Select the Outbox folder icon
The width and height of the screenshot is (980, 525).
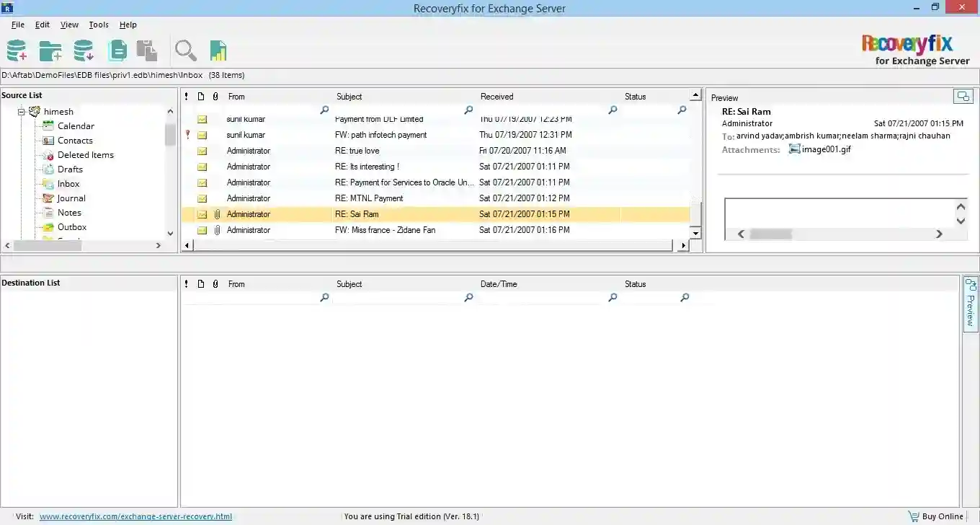(48, 226)
